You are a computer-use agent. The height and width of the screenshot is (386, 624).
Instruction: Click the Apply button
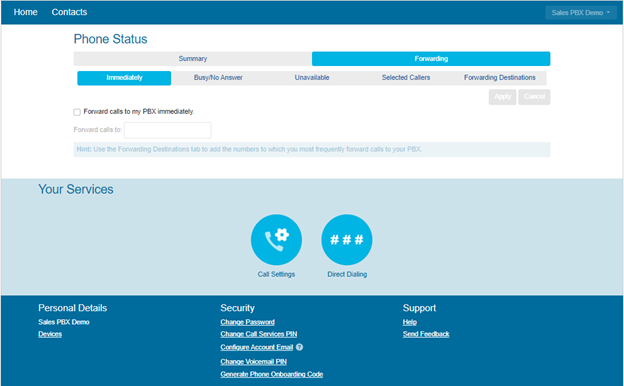[502, 97]
